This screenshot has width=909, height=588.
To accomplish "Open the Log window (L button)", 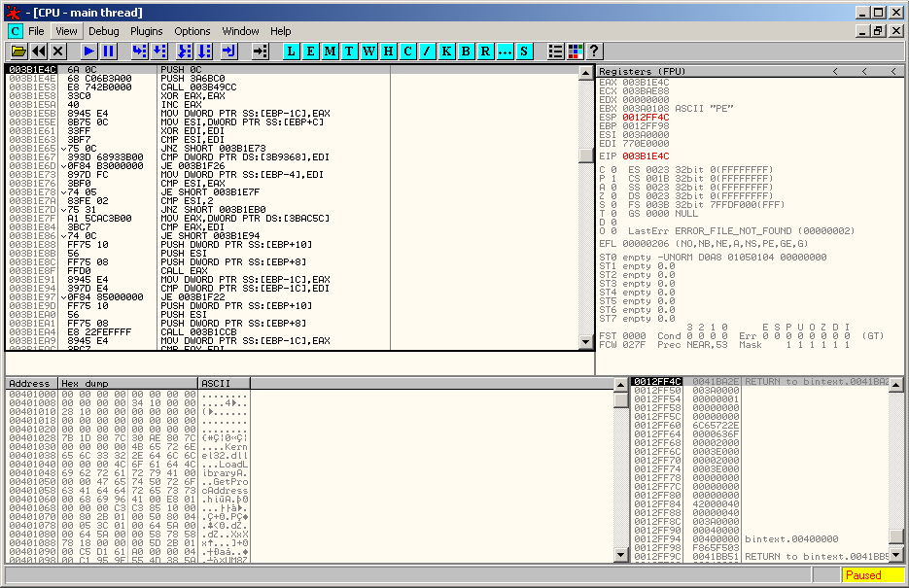I will 292,51.
